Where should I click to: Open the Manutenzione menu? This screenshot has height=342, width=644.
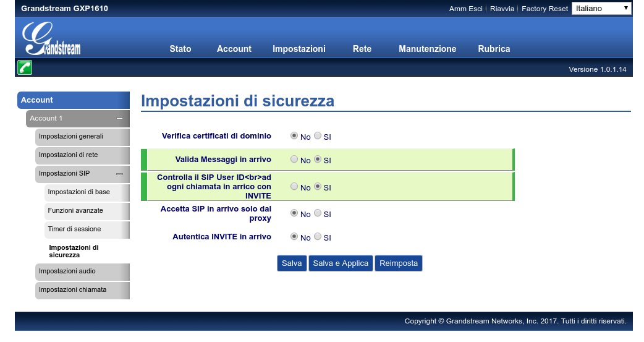[428, 48]
